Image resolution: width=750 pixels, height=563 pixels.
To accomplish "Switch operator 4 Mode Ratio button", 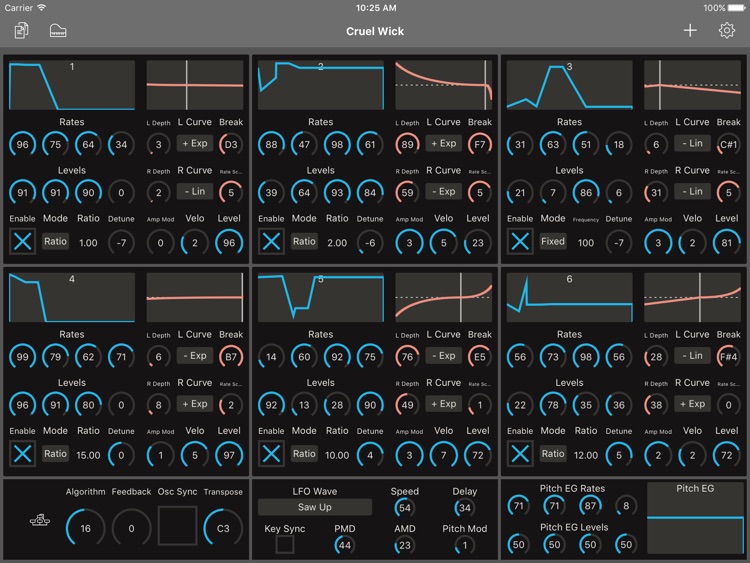I will pyautogui.click(x=55, y=453).
